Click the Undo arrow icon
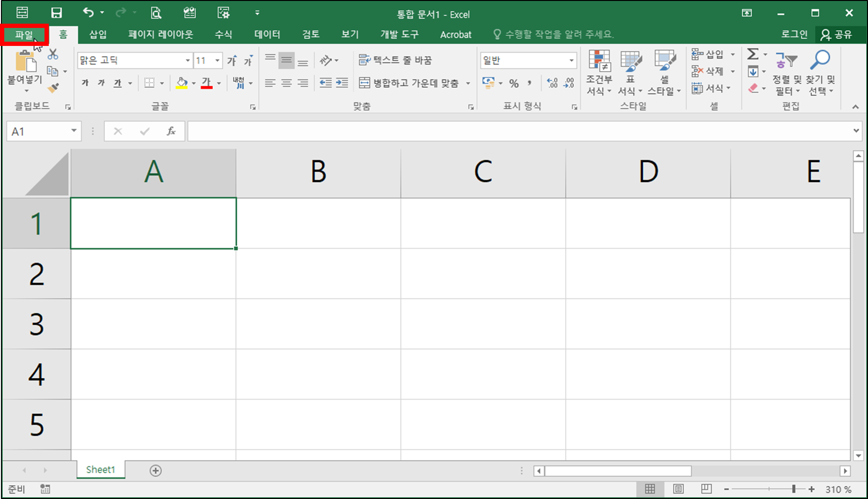 coord(88,12)
